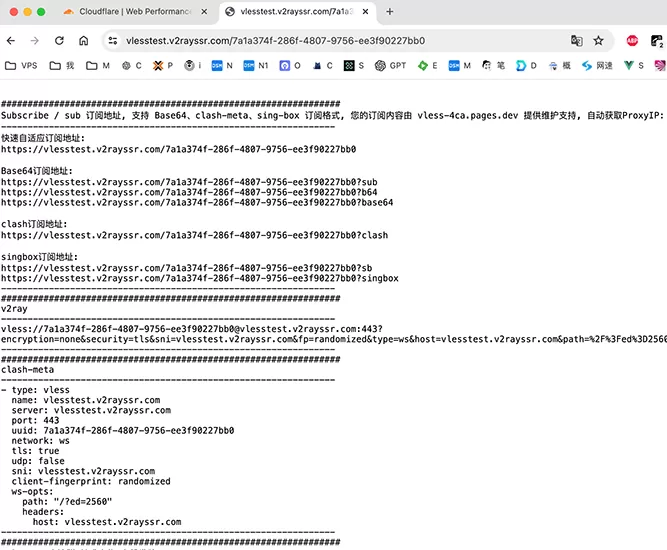Image resolution: width=667 pixels, height=550 pixels.
Task: Open the GPT bookmark
Action: (x=391, y=66)
